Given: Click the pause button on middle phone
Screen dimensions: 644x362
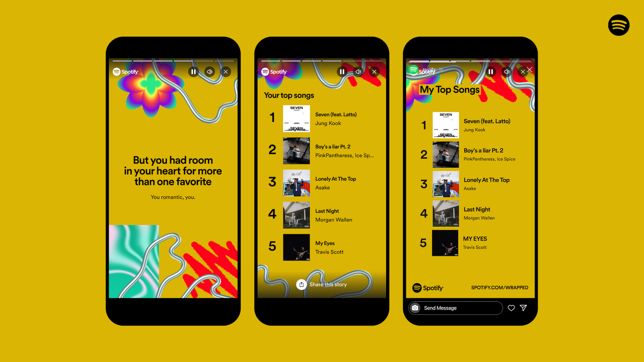Looking at the screenshot, I should 343,72.
